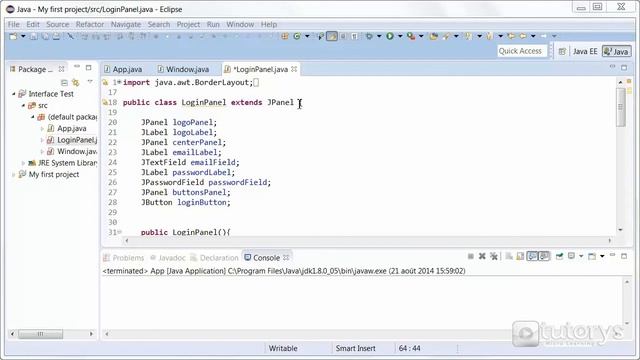Screen dimensions: 640x360
Task: Expand the JRE System Library node
Action: pos(23,163)
